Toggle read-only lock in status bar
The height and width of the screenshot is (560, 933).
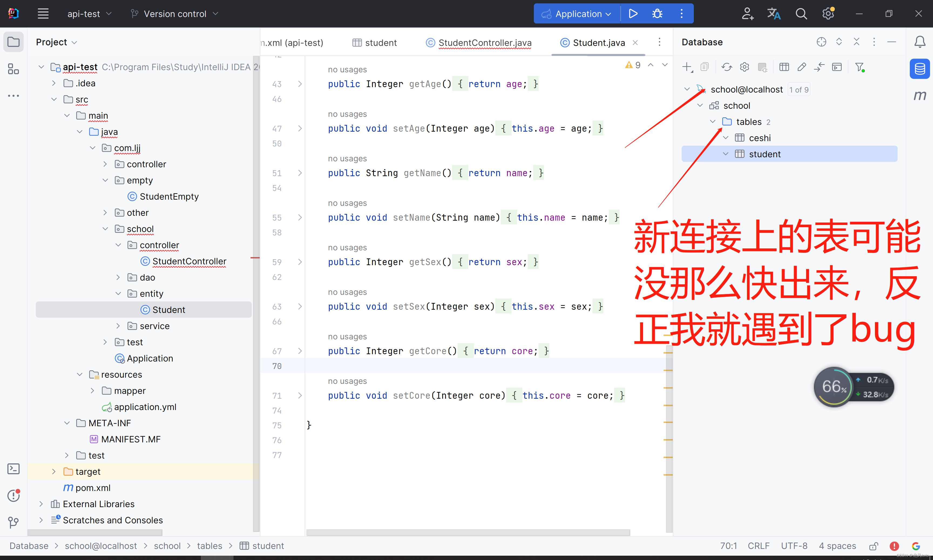pos(873,546)
